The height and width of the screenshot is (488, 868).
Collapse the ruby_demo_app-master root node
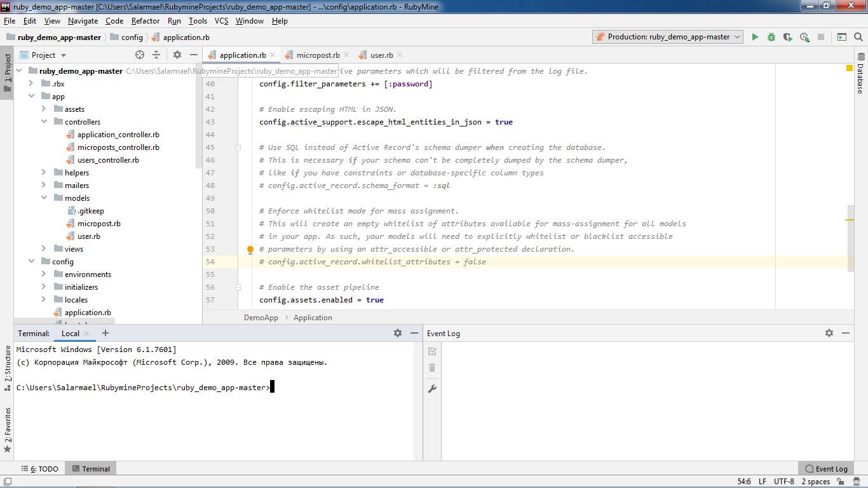(19, 71)
